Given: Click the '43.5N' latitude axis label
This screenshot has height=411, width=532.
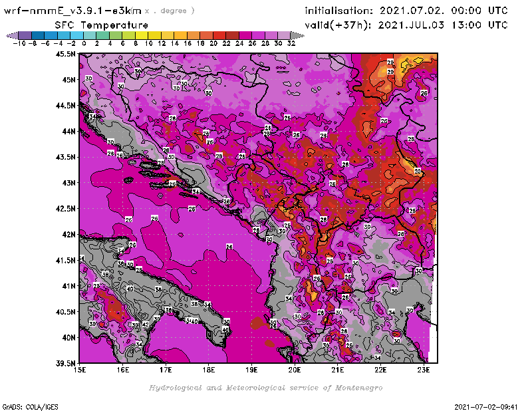Looking at the screenshot, I should 65,157.
